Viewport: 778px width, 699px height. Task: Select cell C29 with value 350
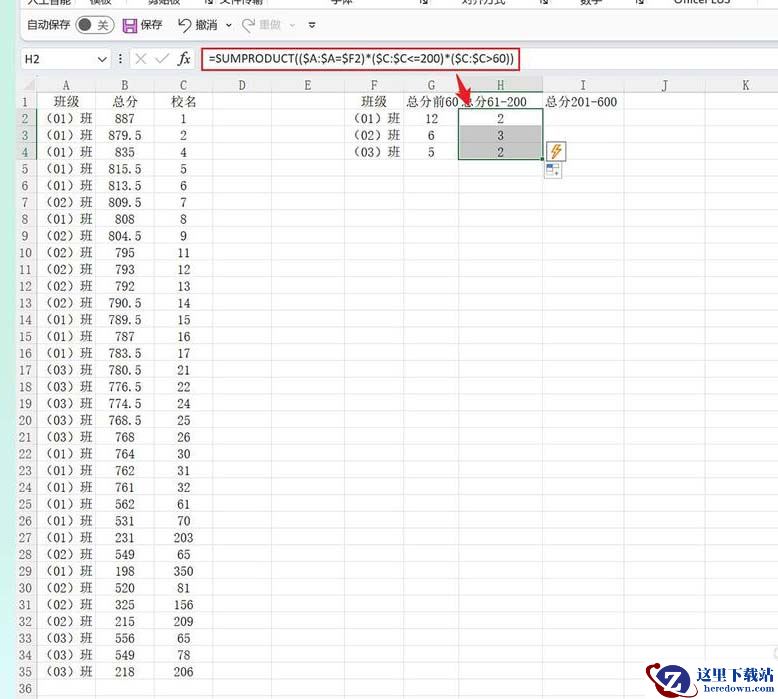click(x=183, y=571)
